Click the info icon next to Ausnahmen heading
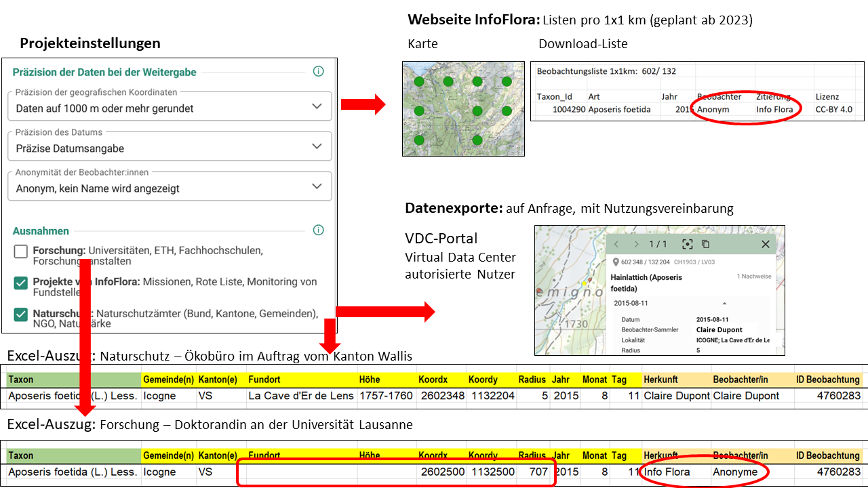The width and height of the screenshot is (868, 488). (x=318, y=230)
